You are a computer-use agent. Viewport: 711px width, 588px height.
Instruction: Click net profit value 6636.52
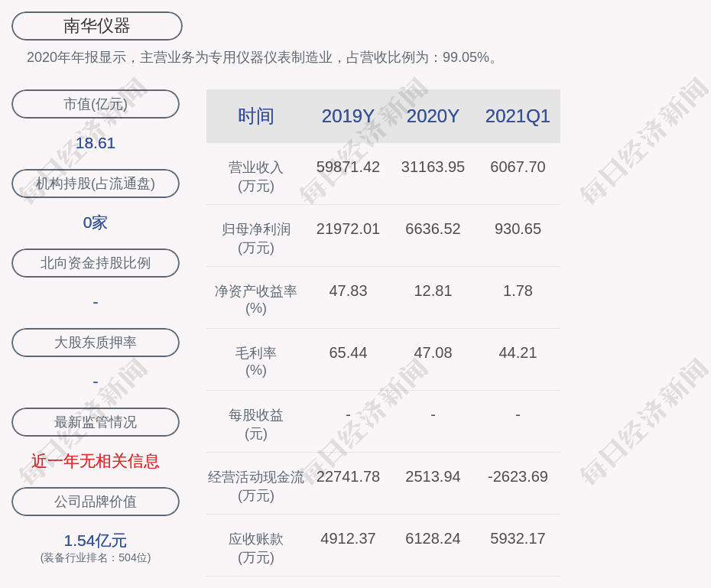tap(433, 229)
